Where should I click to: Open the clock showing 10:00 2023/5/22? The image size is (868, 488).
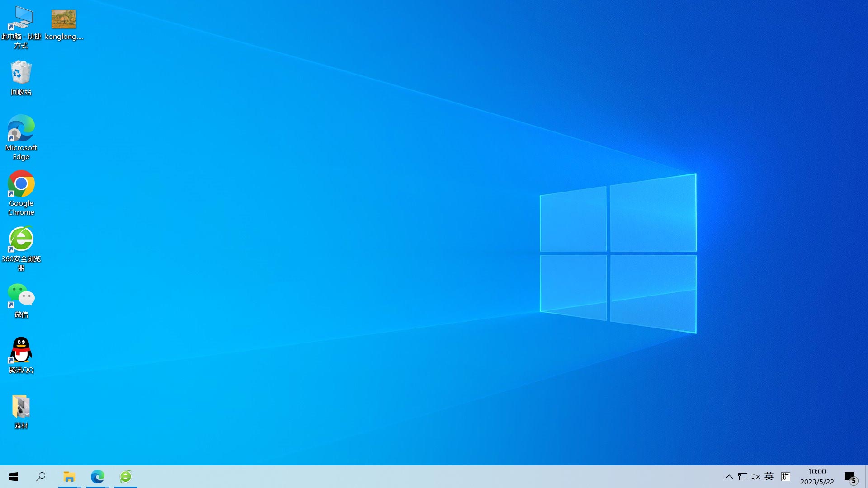pos(817,477)
